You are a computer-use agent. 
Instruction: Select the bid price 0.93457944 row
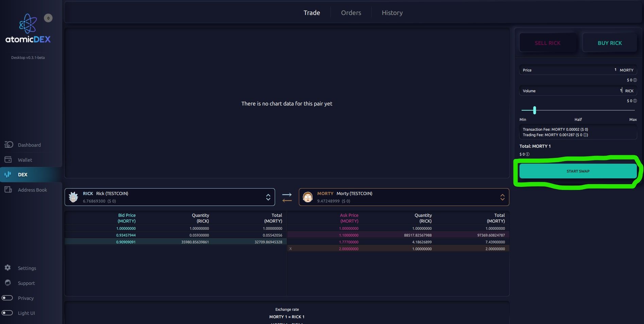(x=175, y=235)
